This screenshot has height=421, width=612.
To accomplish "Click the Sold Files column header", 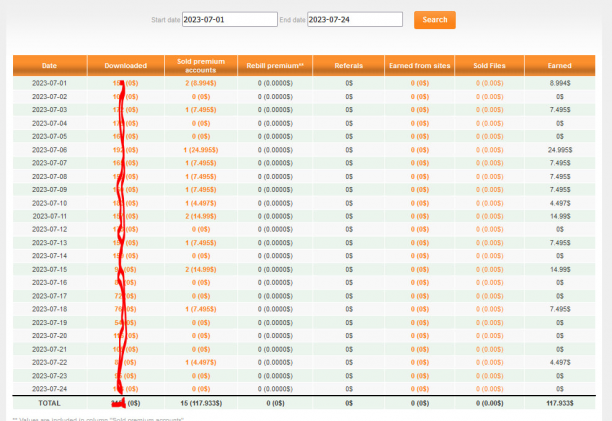I will point(489,66).
